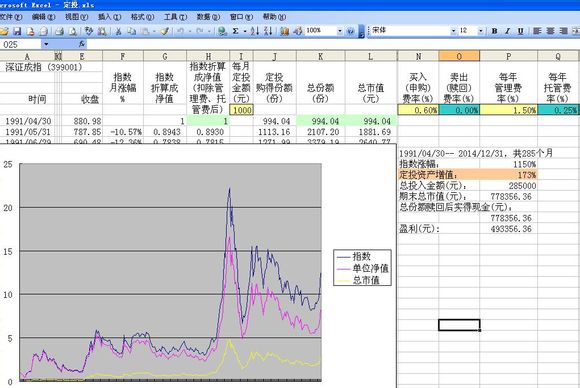Click the Format Painter brush icon
Screen dimensions: 580x388
pyautogui.click(x=165, y=31)
